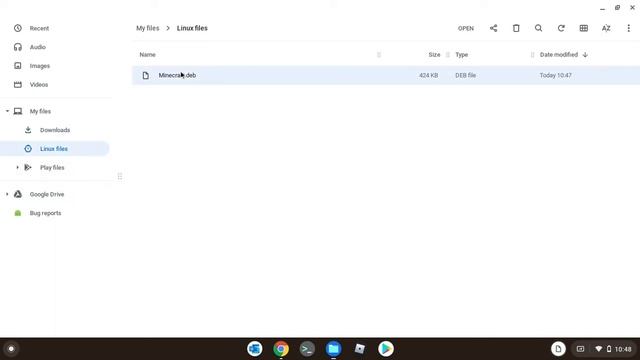The image size is (640, 360).
Task: Open Google Drive in the sidebar
Action: coord(47,194)
